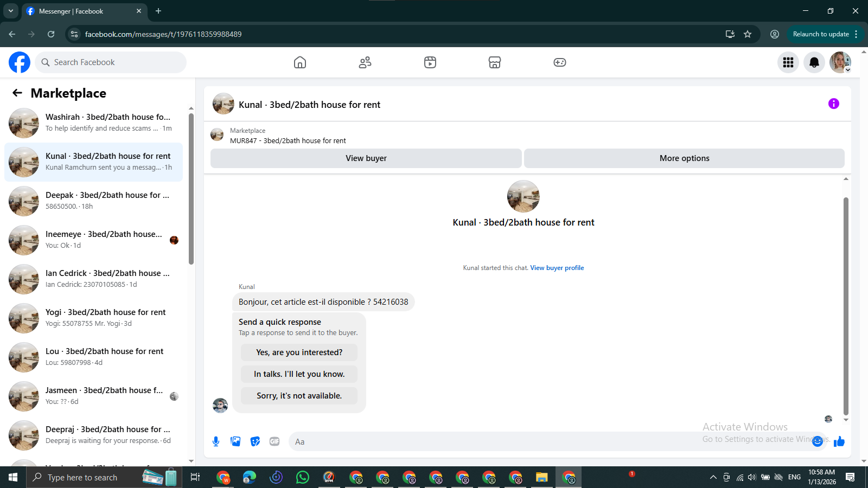The width and height of the screenshot is (868, 488).
Task: Bookmark this page with star icon
Action: click(x=748, y=34)
